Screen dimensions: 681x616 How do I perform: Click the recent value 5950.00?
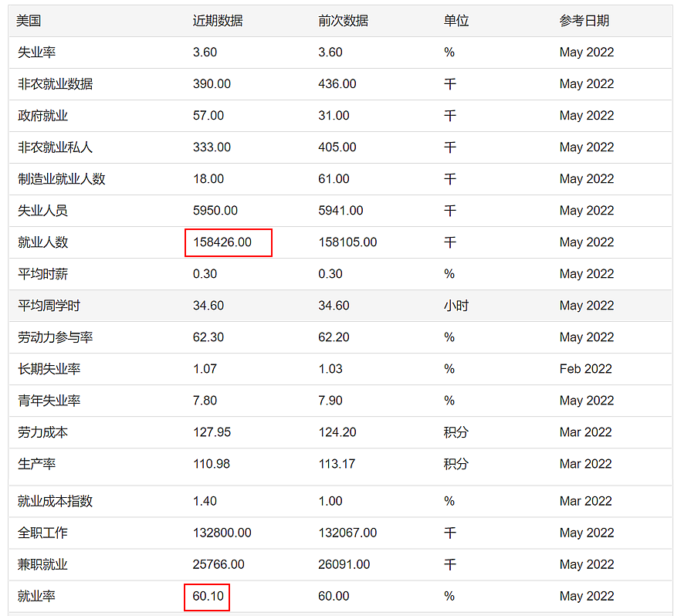(215, 211)
